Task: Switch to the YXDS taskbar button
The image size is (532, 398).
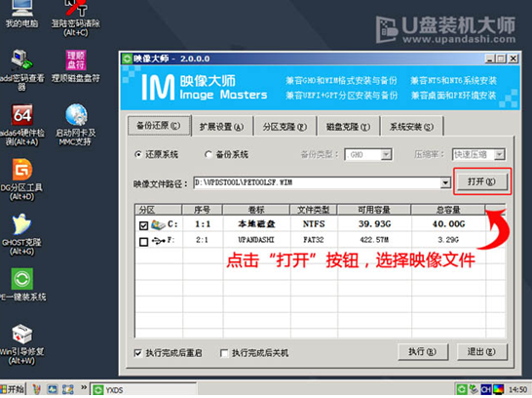Action: coord(144,390)
